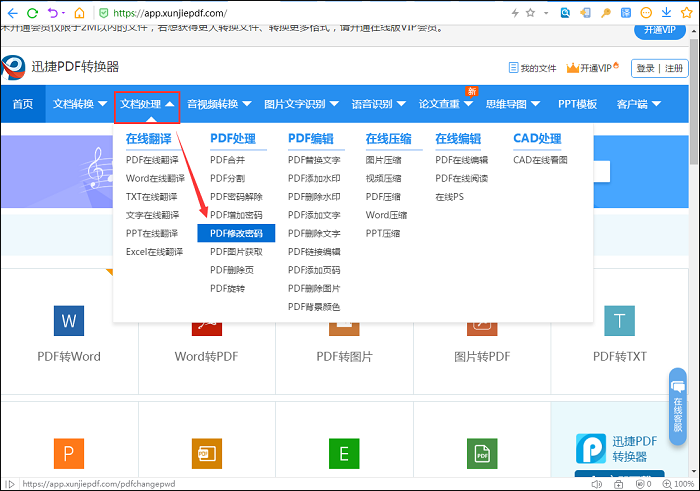The height and width of the screenshot is (491, 700).
Task: Select PDF旋转 menu item
Action: (x=228, y=288)
